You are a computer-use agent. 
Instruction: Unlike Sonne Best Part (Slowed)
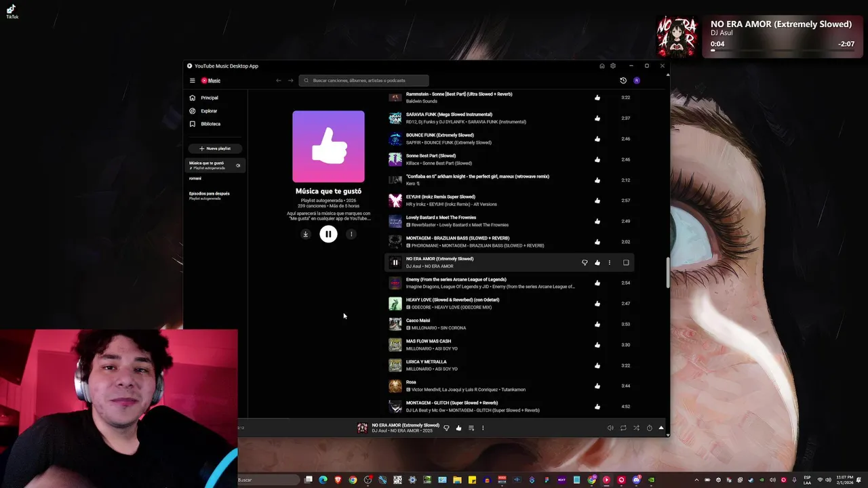[597, 159]
